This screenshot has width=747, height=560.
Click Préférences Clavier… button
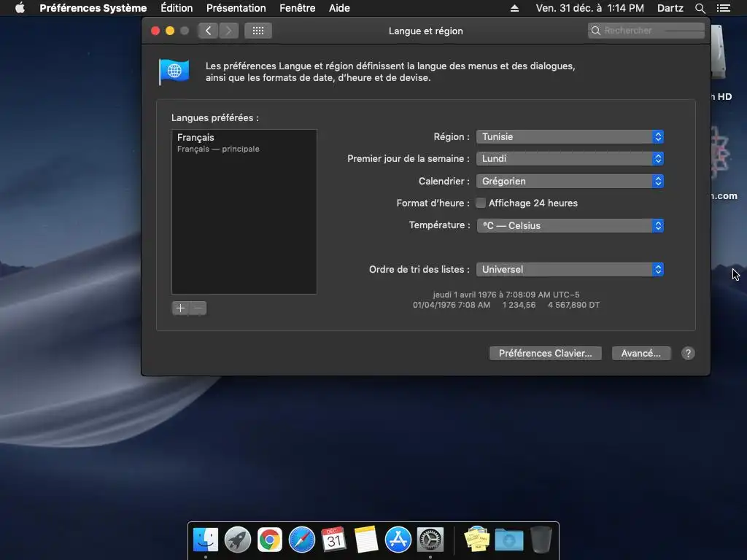pos(545,354)
